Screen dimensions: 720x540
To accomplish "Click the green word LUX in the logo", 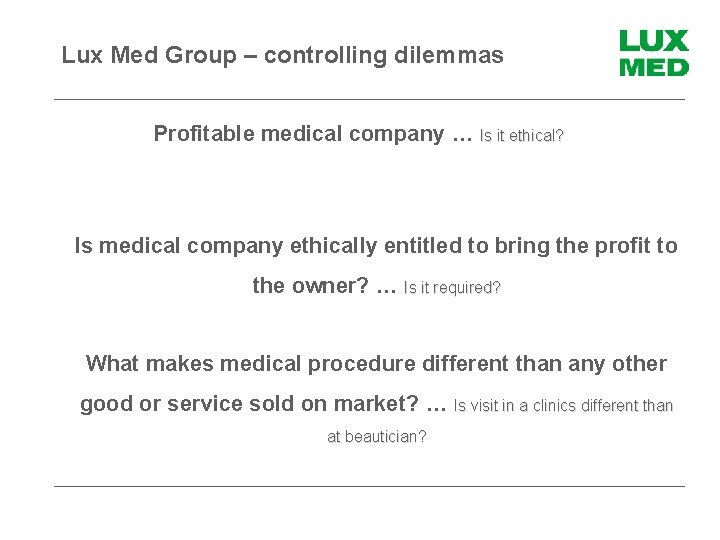I will tap(654, 41).
